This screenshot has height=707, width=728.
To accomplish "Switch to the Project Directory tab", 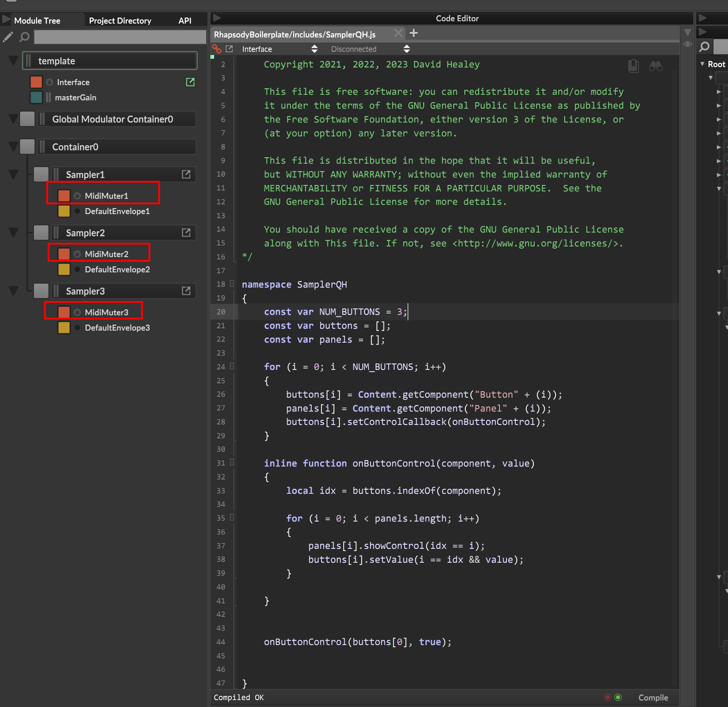I will coord(120,21).
